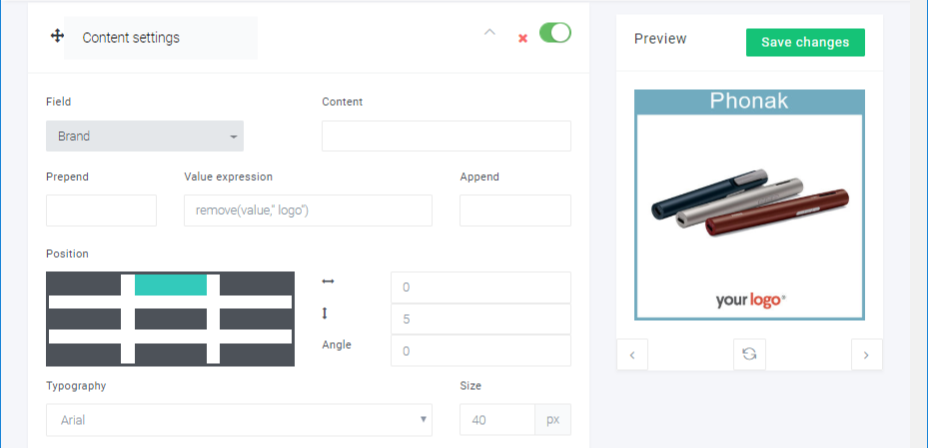Click the Phonak product preview image
The image size is (928, 448).
pyautogui.click(x=749, y=205)
